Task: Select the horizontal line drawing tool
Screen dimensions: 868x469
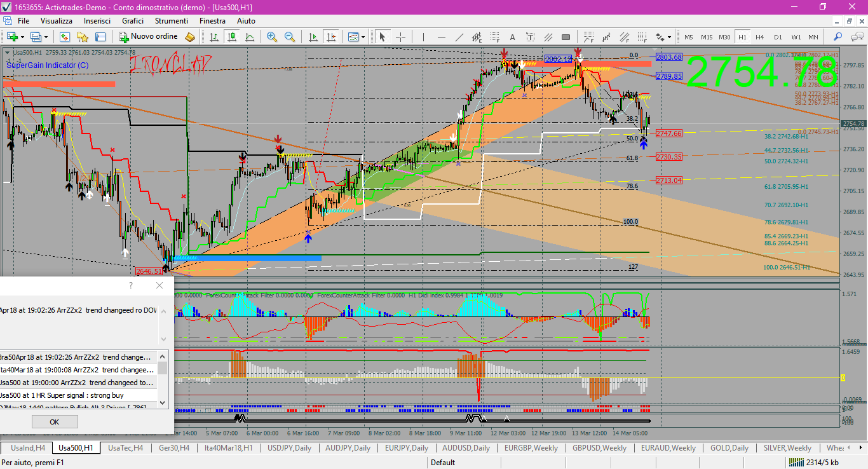Action: [x=442, y=37]
